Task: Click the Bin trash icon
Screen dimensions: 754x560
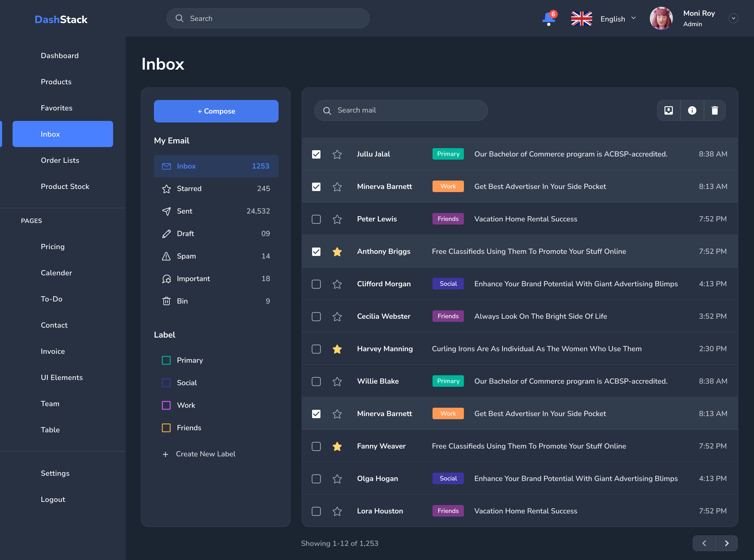Action: tap(166, 301)
